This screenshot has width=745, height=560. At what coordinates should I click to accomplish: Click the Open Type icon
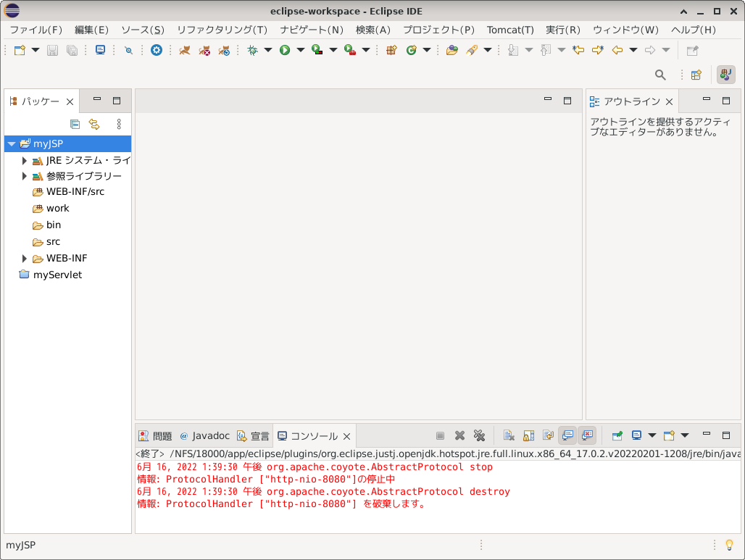click(451, 50)
